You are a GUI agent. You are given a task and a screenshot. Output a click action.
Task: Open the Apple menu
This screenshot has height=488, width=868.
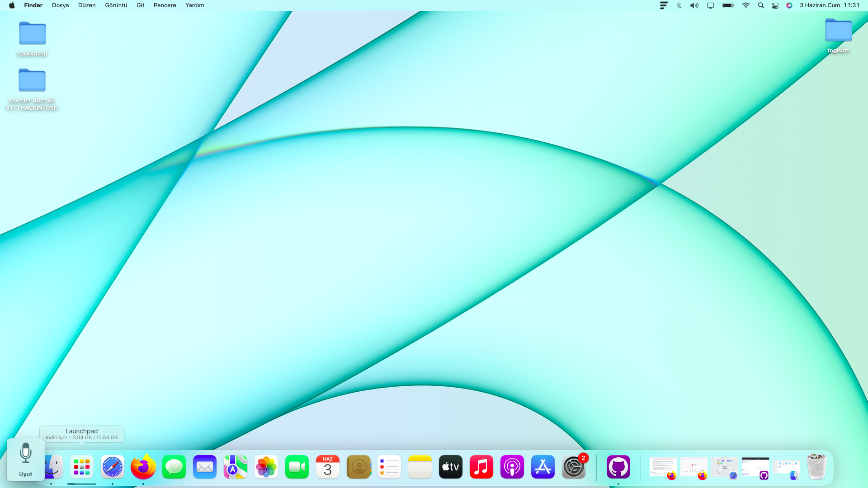click(12, 5)
